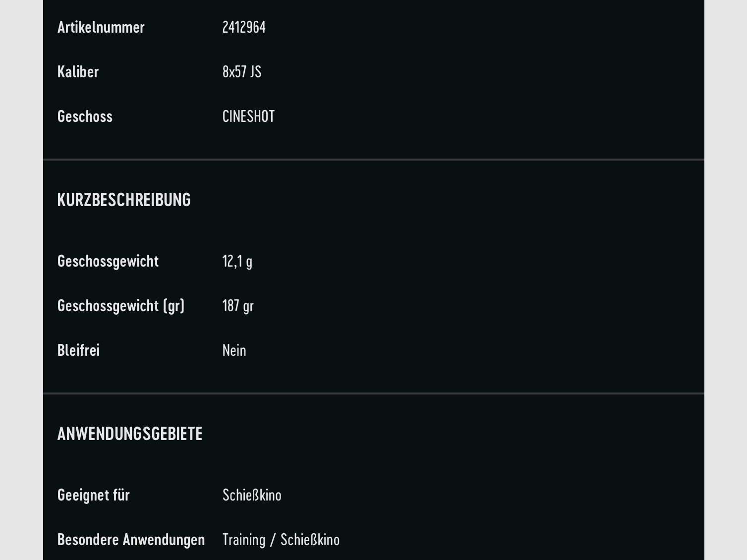The height and width of the screenshot is (560, 747).
Task: Click the Geschossgewicht (gr) label
Action: tap(121, 306)
